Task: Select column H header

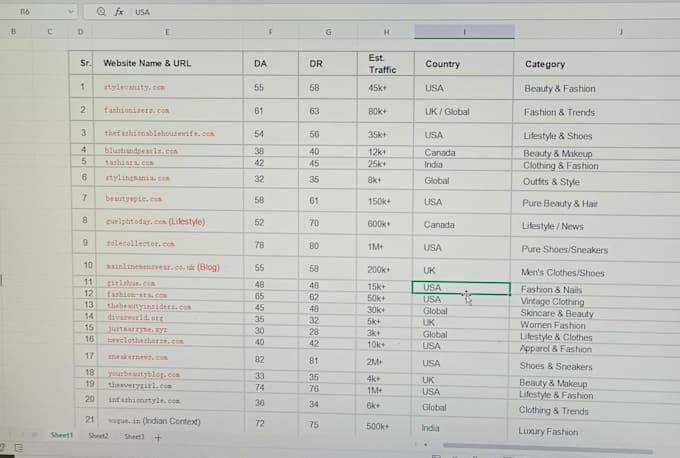Action: (386, 32)
